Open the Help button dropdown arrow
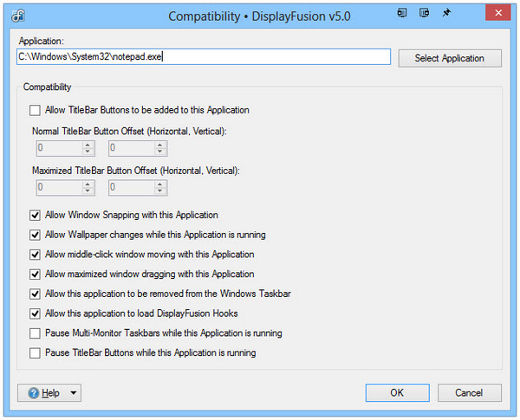Screen dimensions: 520x420 click(x=74, y=393)
